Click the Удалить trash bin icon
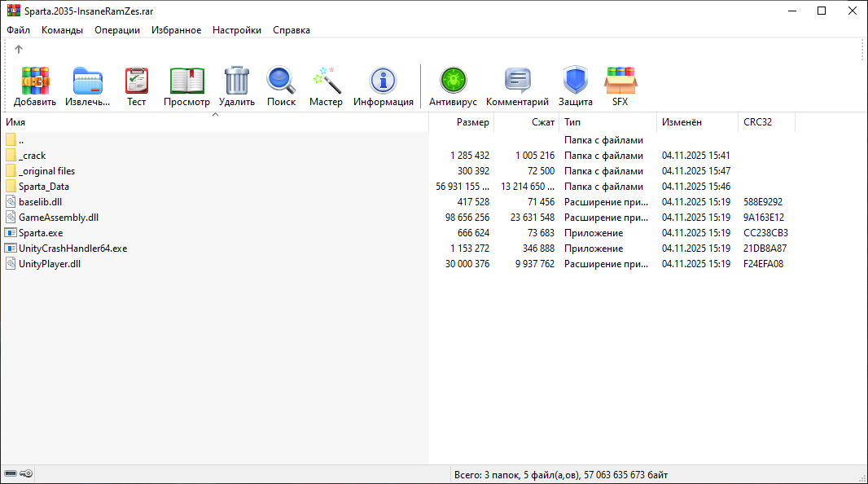The image size is (868, 484). coord(237,81)
